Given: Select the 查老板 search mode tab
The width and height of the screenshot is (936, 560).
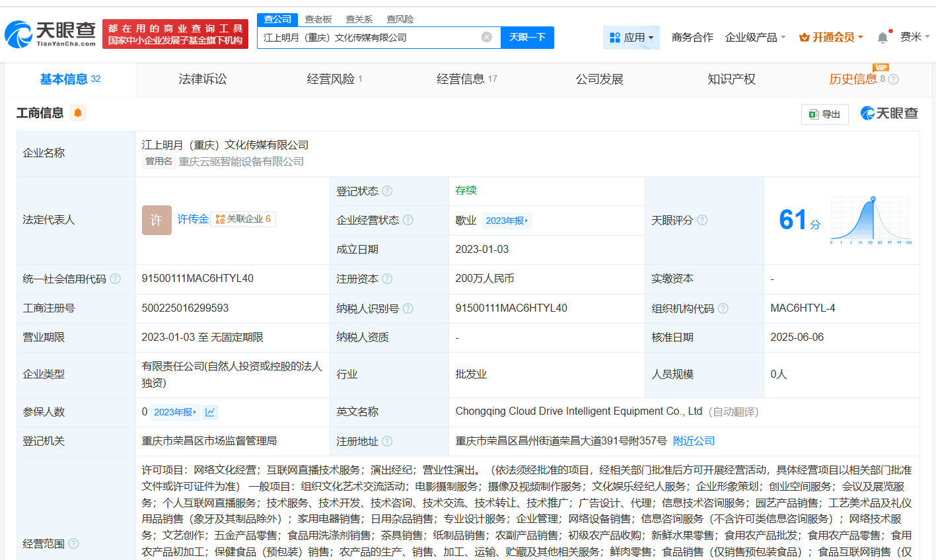Looking at the screenshot, I should point(318,19).
